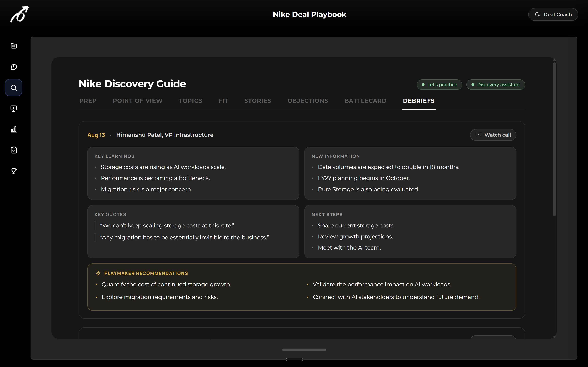This screenshot has width=588, height=367.
Task: Click "Data volumes are expected to double in 18 months."
Action: [x=389, y=167]
